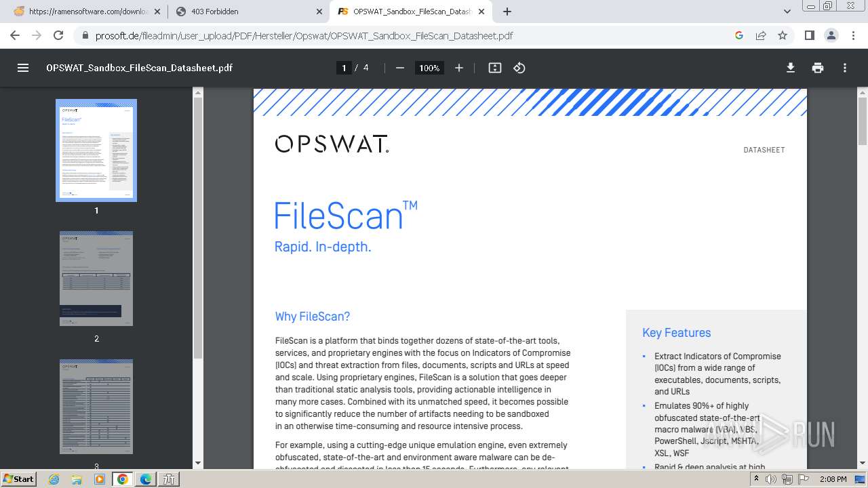The width and height of the screenshot is (868, 488).
Task: Click the zoom in plus button
Action: (x=459, y=68)
